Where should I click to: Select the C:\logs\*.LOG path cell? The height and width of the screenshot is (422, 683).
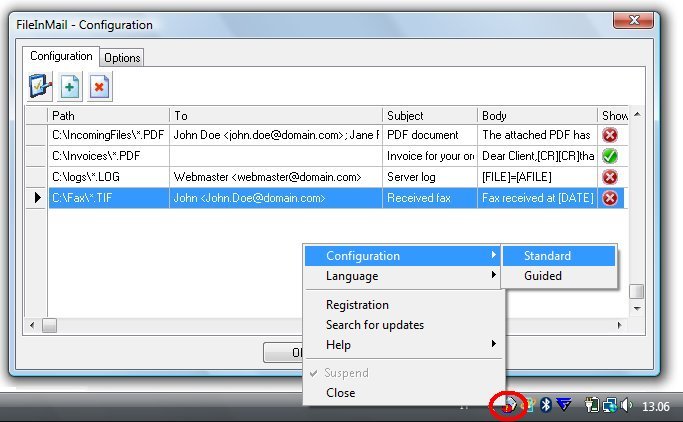(108, 177)
